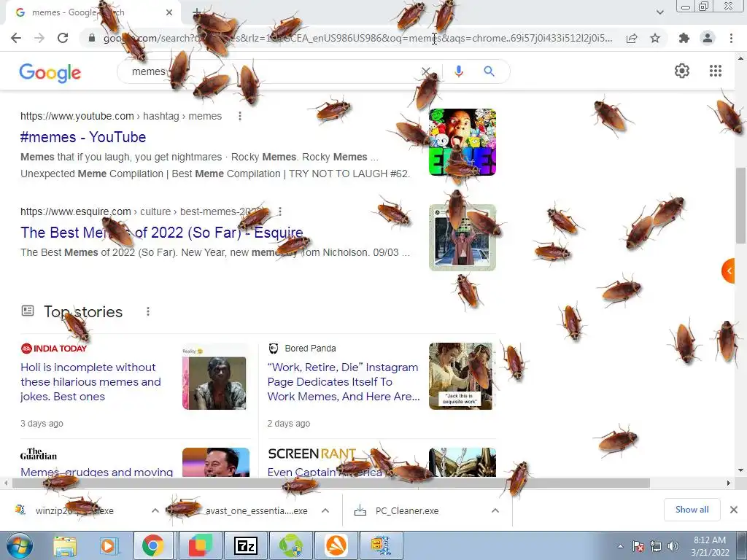Viewport: 747px width, 560px height.
Task: Go back to the previous page
Action: tap(16, 38)
